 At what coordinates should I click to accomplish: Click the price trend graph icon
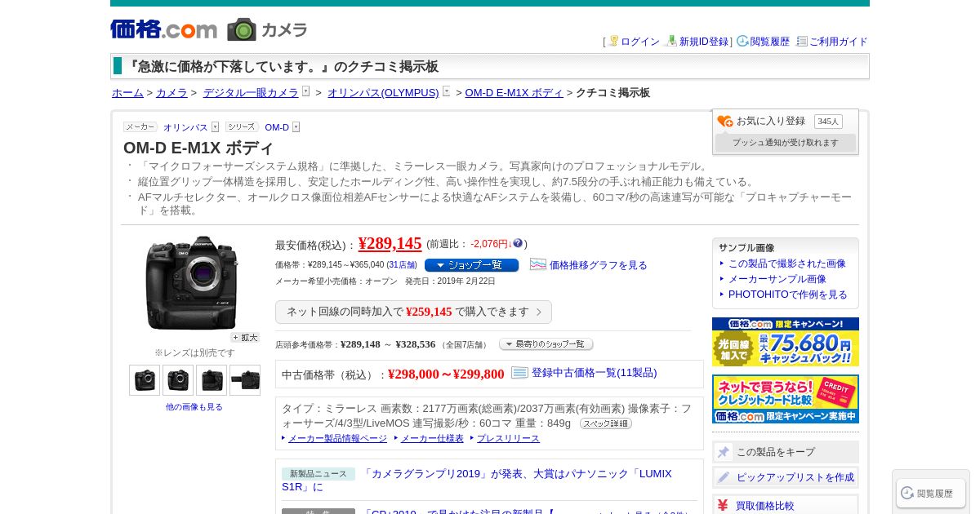[x=538, y=264]
